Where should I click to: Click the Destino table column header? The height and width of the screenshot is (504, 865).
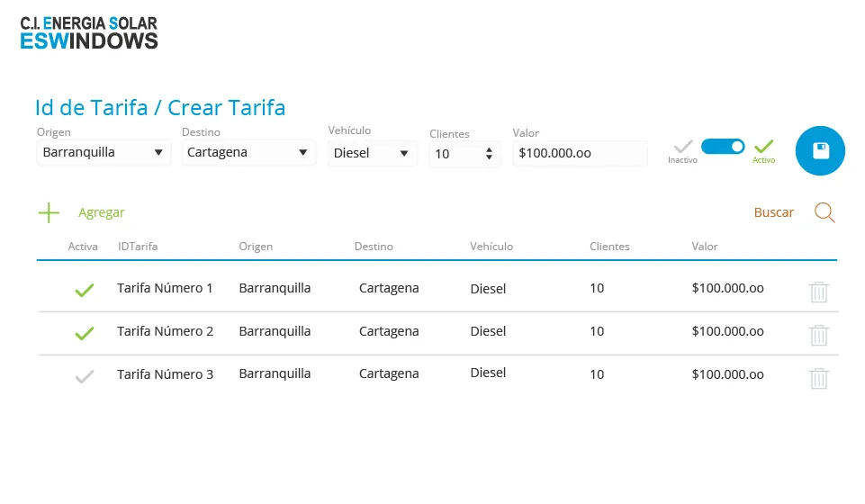coord(374,247)
